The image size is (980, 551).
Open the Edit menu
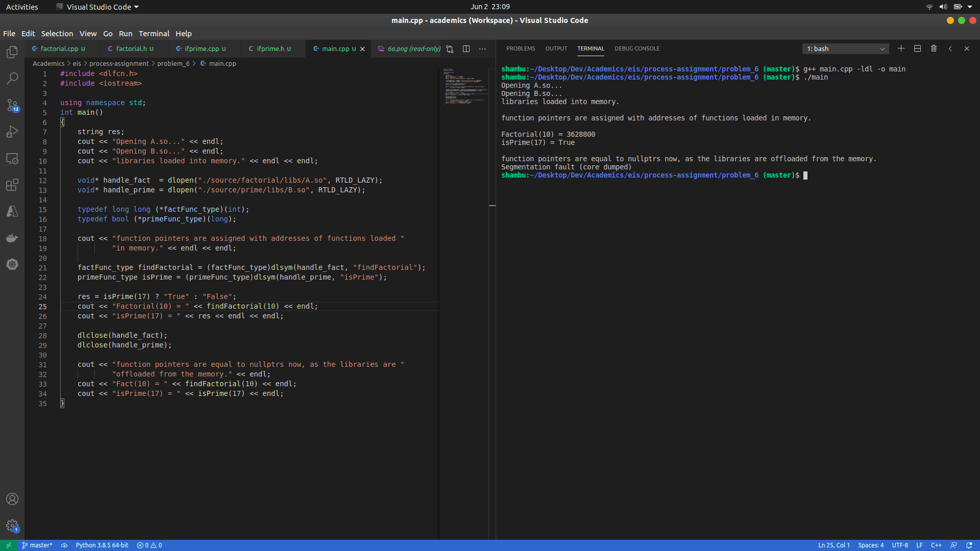[x=28, y=34]
